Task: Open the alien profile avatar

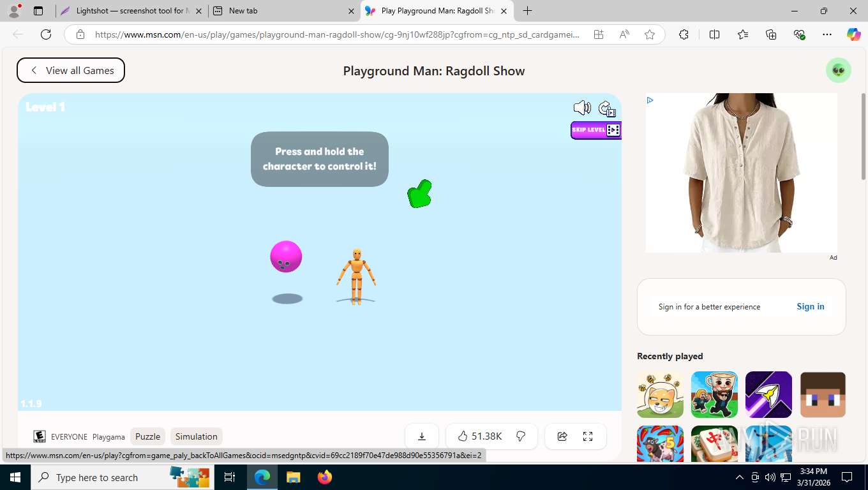Action: [x=838, y=70]
